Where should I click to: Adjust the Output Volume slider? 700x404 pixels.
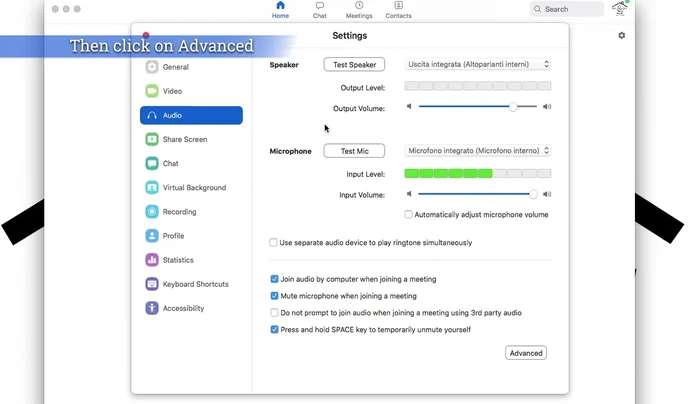513,106
